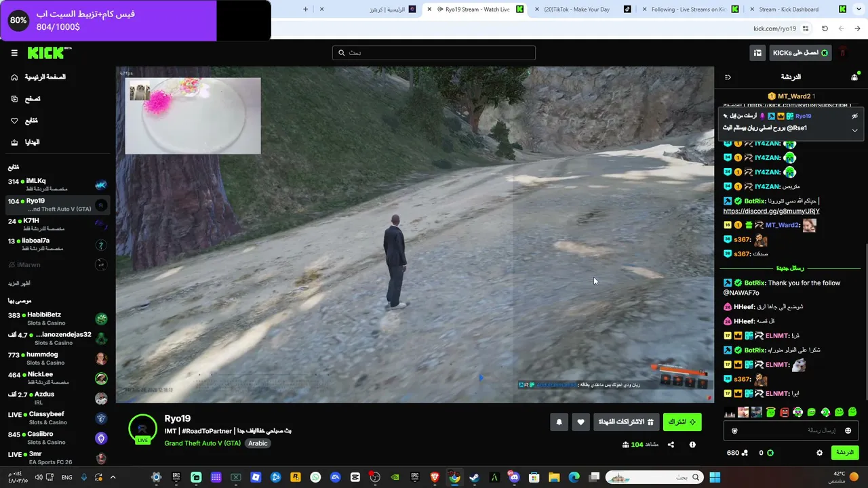Hide the pinned message in chat
868x488 pixels.
click(854, 116)
